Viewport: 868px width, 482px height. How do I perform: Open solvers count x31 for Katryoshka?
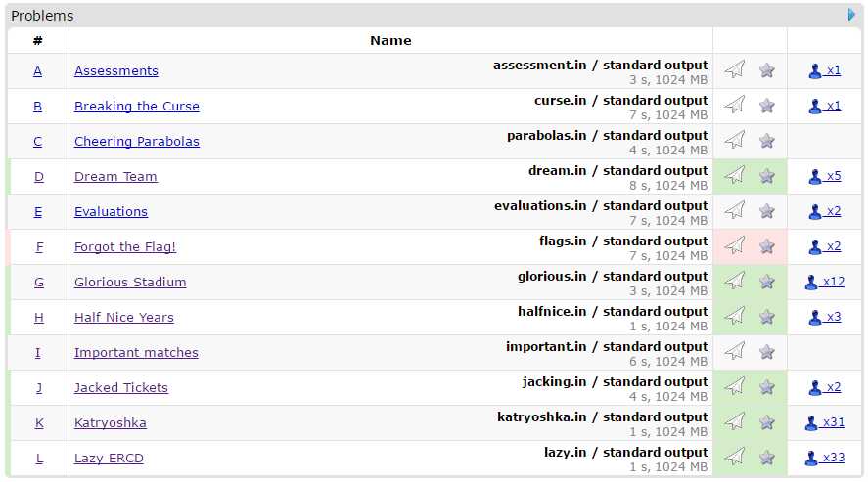pos(833,422)
